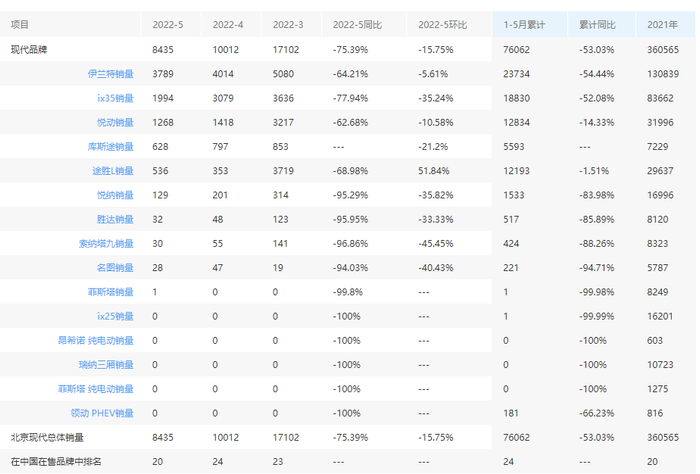Click value 424 in 索纳塔九 row
The height and width of the screenshot is (474, 700).
tap(511, 243)
